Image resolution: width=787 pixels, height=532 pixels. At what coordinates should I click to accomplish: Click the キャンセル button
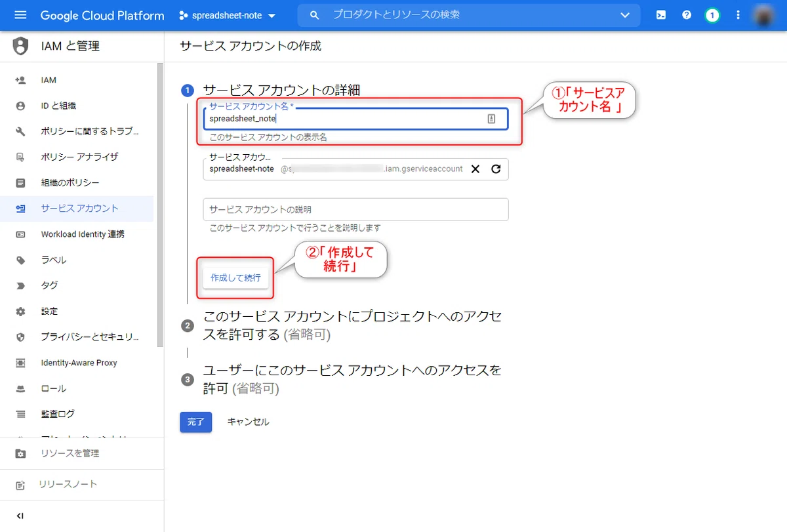[x=248, y=422]
